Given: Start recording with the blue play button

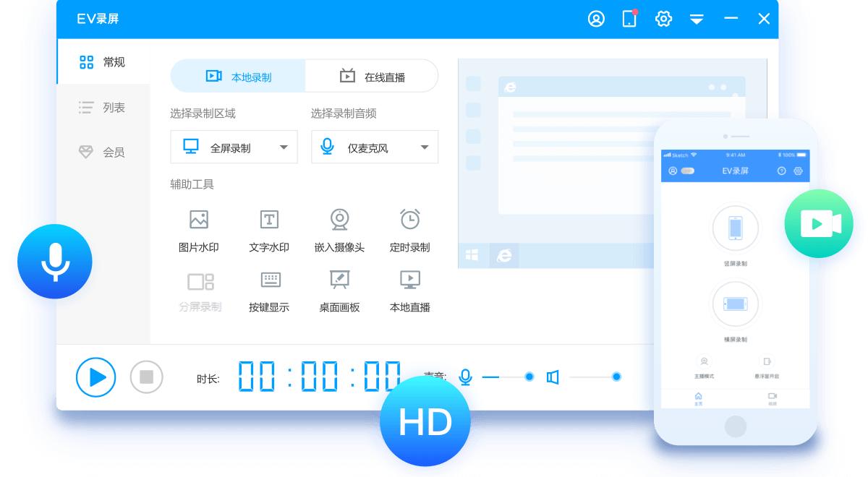Looking at the screenshot, I should (95, 377).
